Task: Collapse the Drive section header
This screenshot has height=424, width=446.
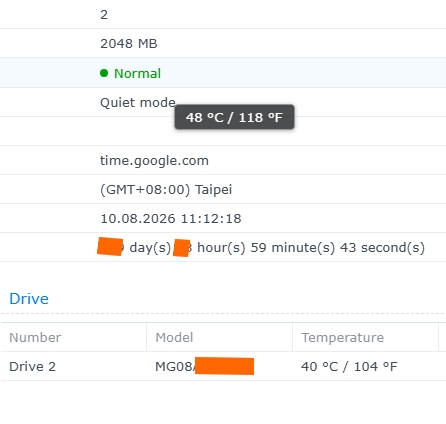Action: 29,299
